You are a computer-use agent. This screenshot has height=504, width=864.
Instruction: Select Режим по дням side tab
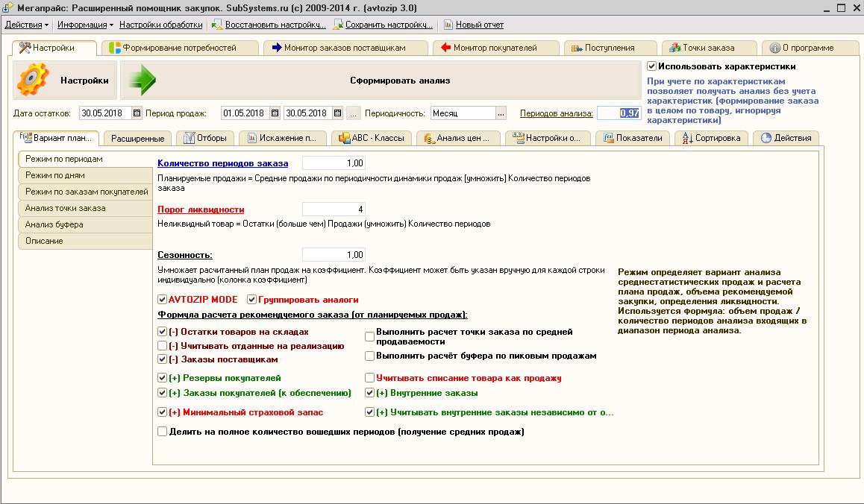click(x=54, y=175)
